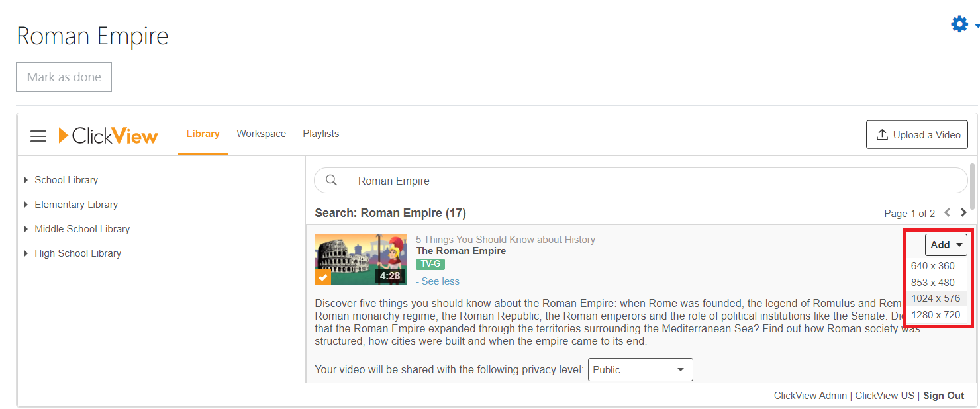Go to next results page

tap(963, 212)
